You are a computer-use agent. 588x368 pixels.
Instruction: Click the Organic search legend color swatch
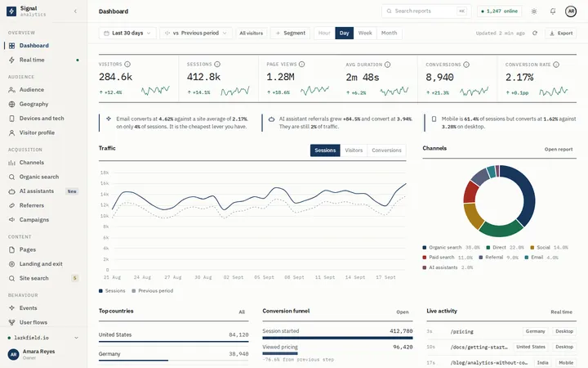[x=425, y=248]
